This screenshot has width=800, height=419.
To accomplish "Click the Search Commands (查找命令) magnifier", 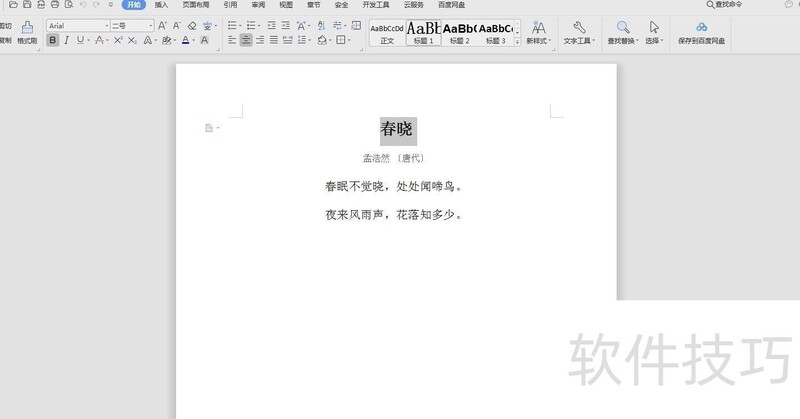I will point(710,5).
